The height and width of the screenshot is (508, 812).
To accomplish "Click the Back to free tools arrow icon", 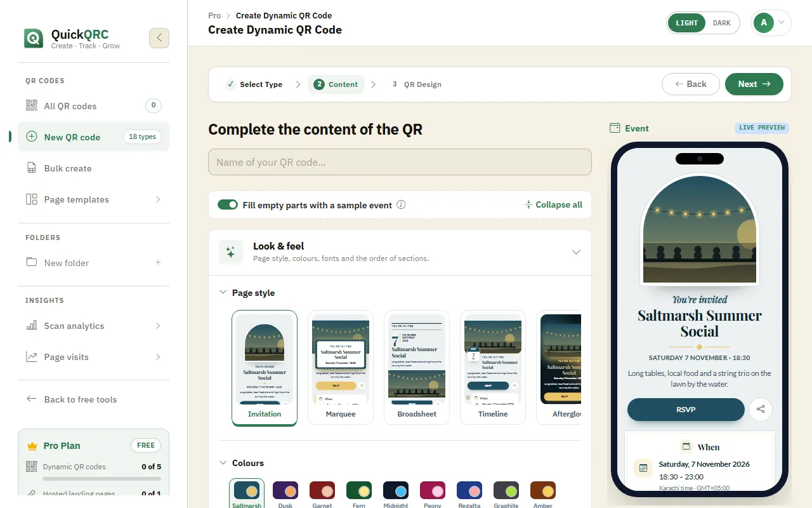I will click(x=31, y=399).
